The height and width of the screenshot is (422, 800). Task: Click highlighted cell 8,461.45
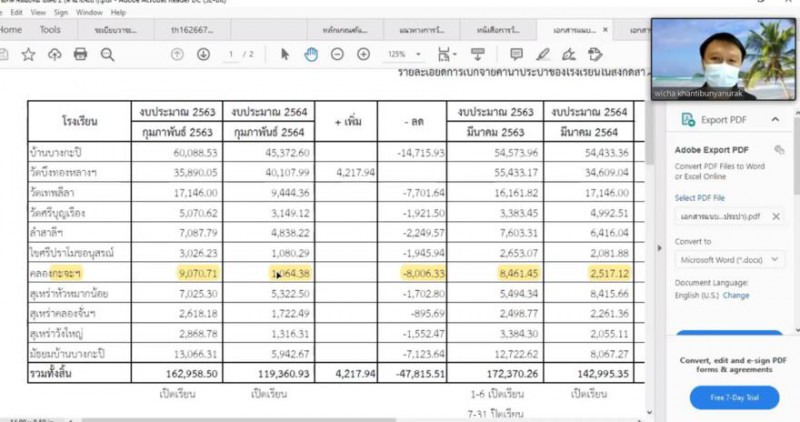(518, 273)
